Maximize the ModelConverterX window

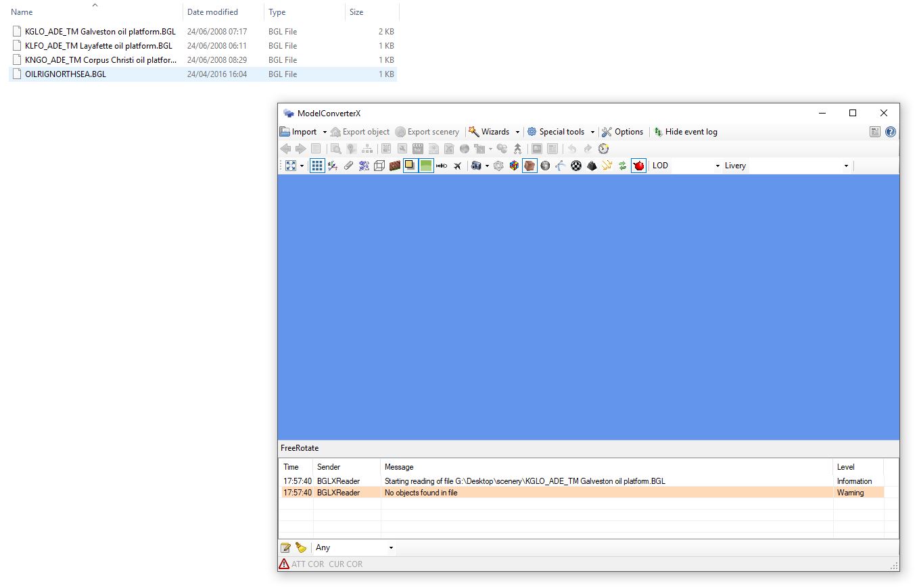click(x=853, y=113)
